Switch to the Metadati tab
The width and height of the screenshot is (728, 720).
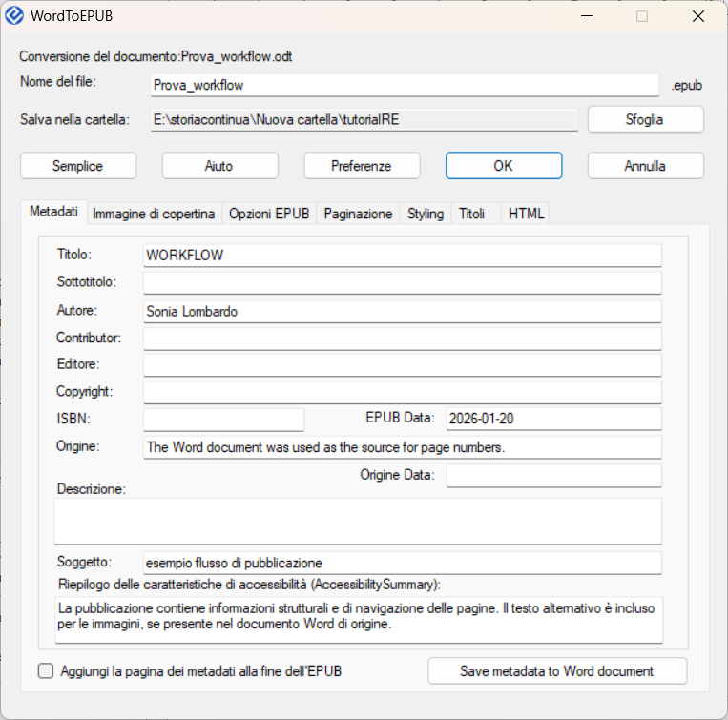pos(53,212)
